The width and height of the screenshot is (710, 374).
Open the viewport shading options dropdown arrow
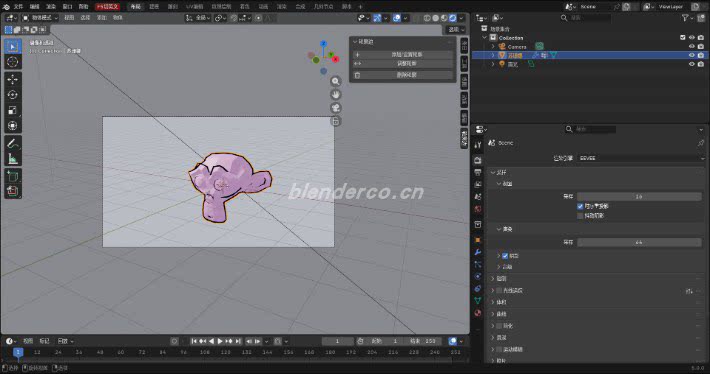pyautogui.click(x=461, y=18)
